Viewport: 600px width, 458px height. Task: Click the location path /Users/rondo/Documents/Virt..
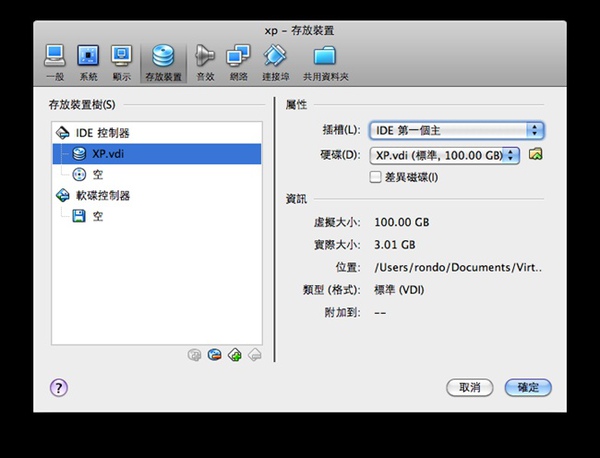click(x=458, y=267)
